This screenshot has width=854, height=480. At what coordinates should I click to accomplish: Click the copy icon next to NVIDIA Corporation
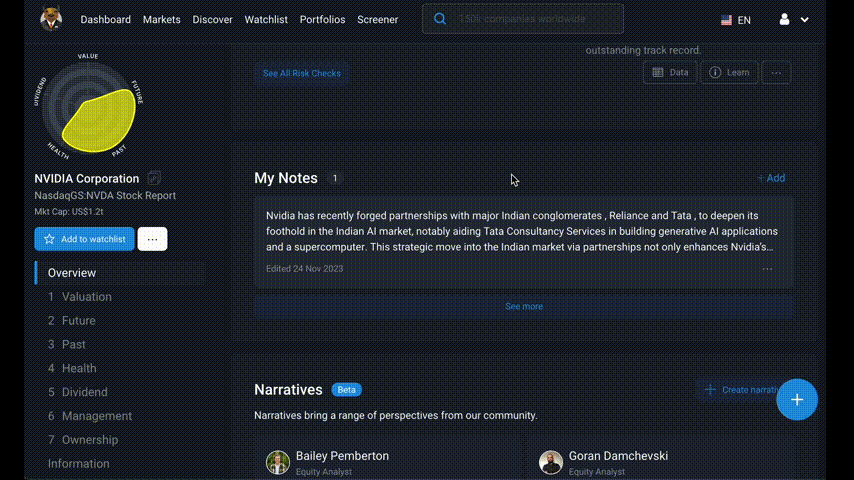[154, 178]
